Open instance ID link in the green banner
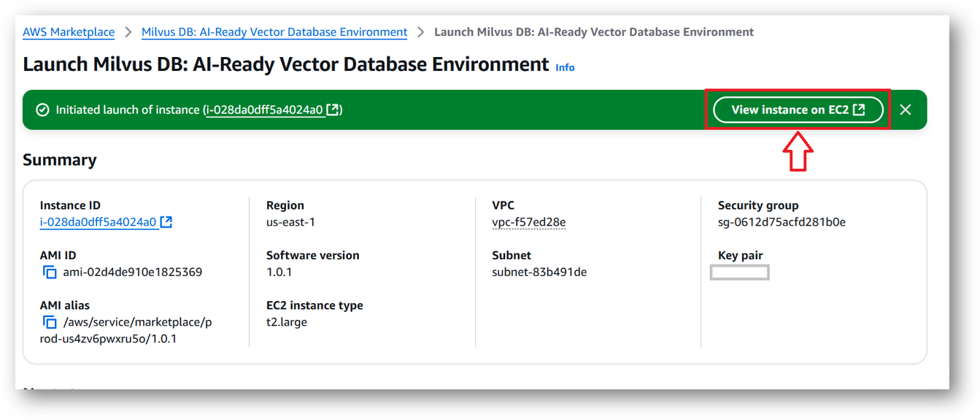The height and width of the screenshot is (420, 980). coord(265,110)
